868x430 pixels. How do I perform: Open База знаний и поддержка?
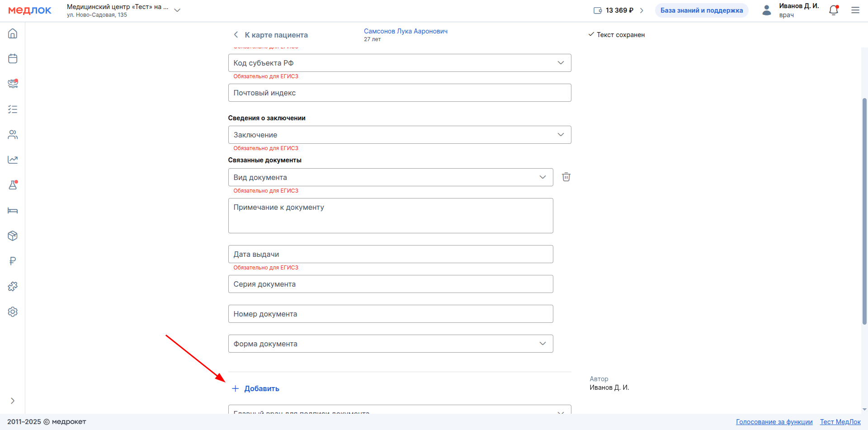pos(701,10)
